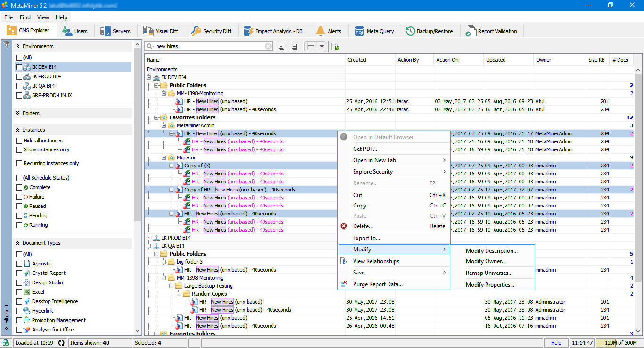Tick the Crystal Report document type checkbox
The width and height of the screenshot is (644, 348).
(x=19, y=273)
